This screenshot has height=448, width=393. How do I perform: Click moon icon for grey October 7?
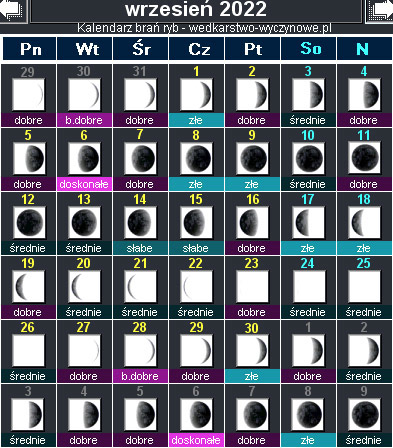pos(252,415)
